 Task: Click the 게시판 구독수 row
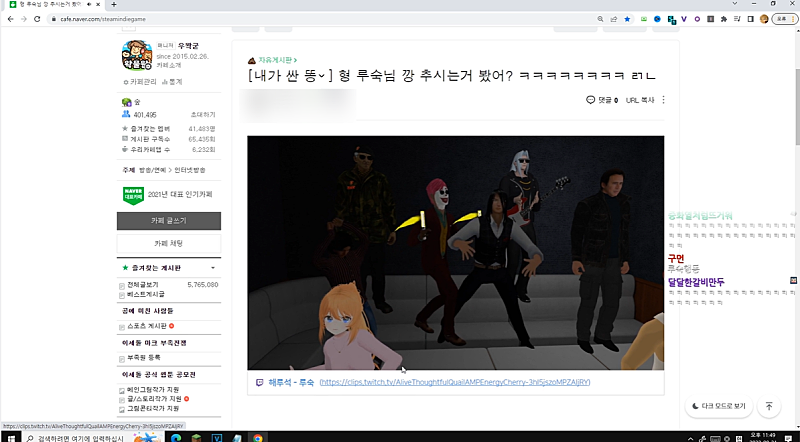(169, 139)
